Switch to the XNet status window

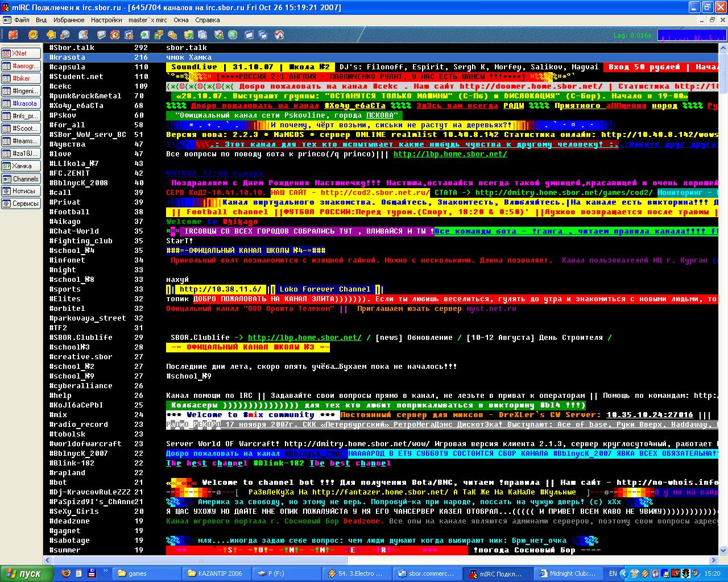21,53
